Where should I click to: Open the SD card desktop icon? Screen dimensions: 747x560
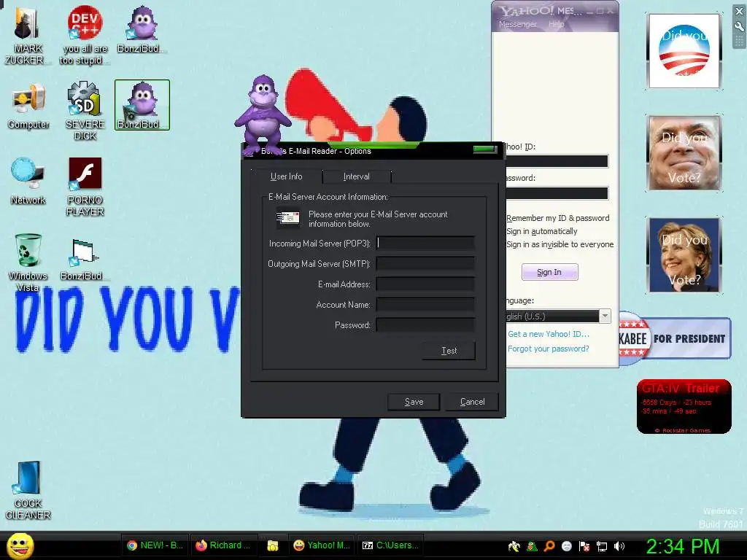[85, 111]
